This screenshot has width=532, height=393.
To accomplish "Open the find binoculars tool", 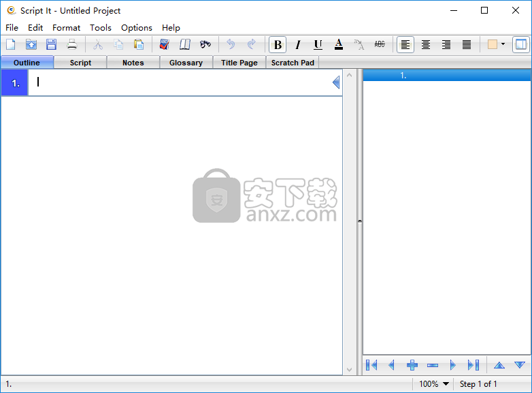I will [205, 44].
